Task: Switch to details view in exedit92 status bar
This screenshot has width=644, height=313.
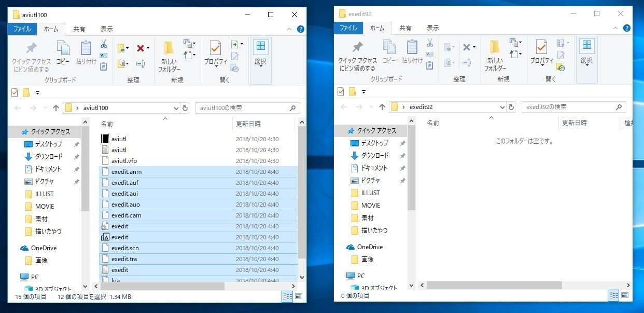Action: coord(613,295)
